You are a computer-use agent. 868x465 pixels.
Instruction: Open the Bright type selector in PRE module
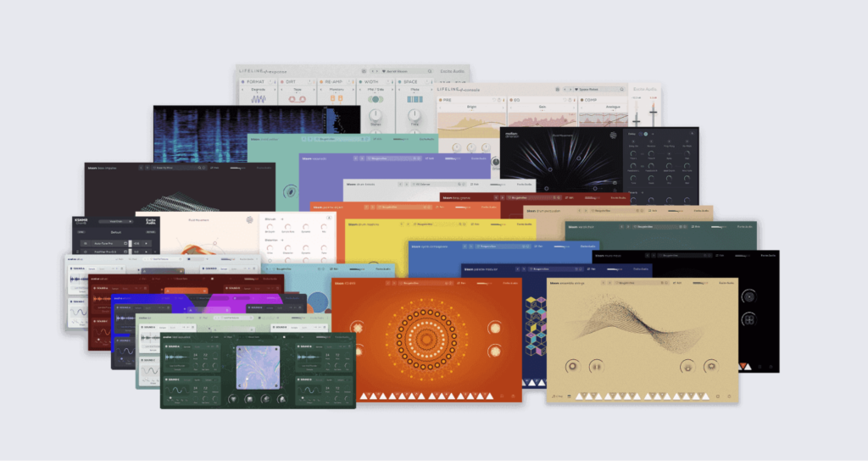pyautogui.click(x=471, y=107)
